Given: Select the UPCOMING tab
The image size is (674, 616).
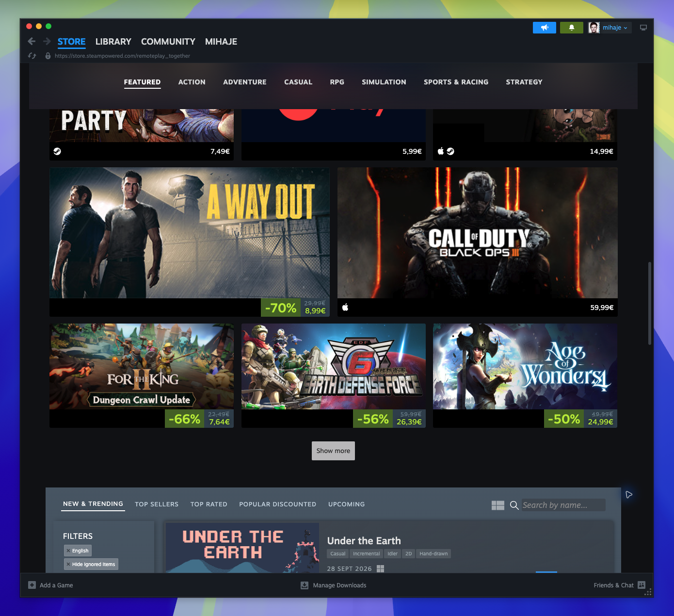Looking at the screenshot, I should coord(347,504).
